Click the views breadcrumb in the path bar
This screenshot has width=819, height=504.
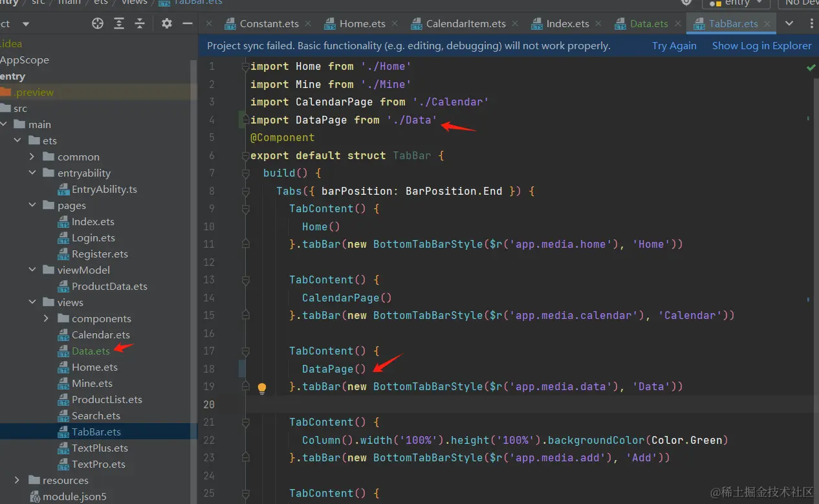(x=135, y=3)
